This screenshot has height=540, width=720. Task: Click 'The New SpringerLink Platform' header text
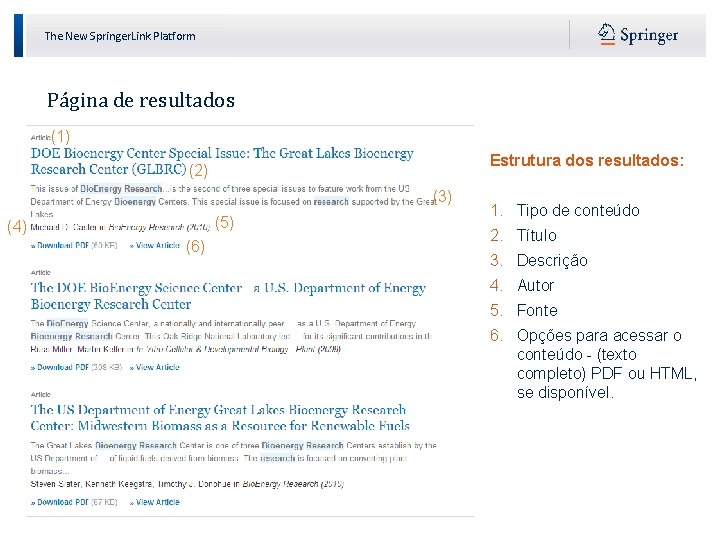pos(120,36)
